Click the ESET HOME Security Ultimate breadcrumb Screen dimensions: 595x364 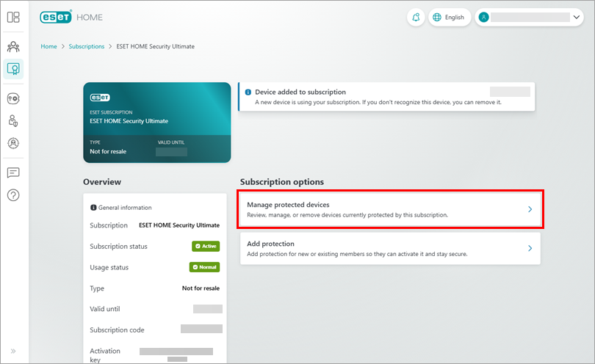click(x=155, y=46)
